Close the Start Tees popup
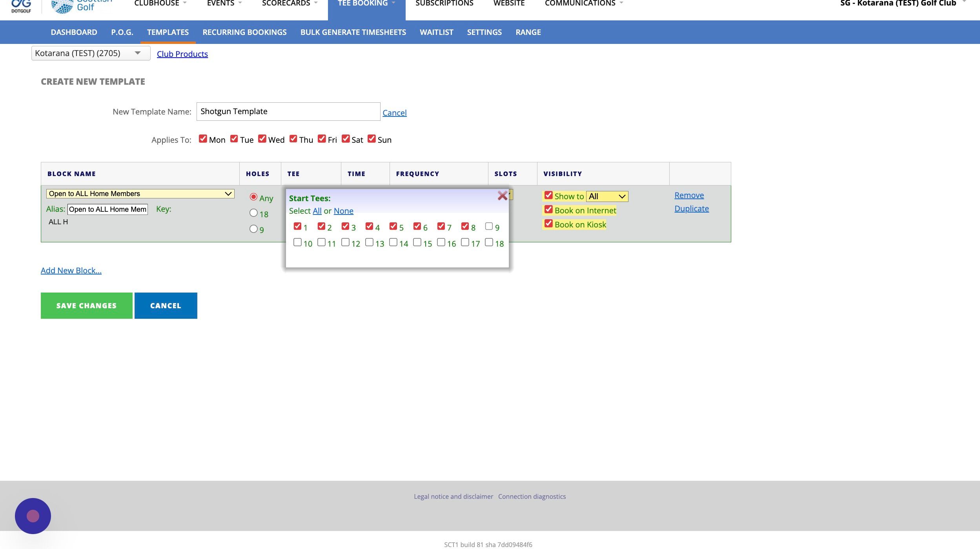 point(502,196)
